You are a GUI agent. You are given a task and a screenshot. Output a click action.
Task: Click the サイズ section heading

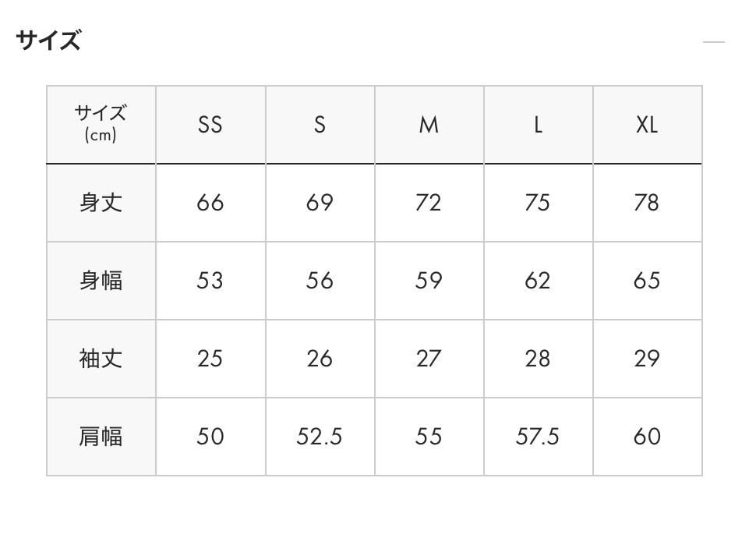coord(48,40)
